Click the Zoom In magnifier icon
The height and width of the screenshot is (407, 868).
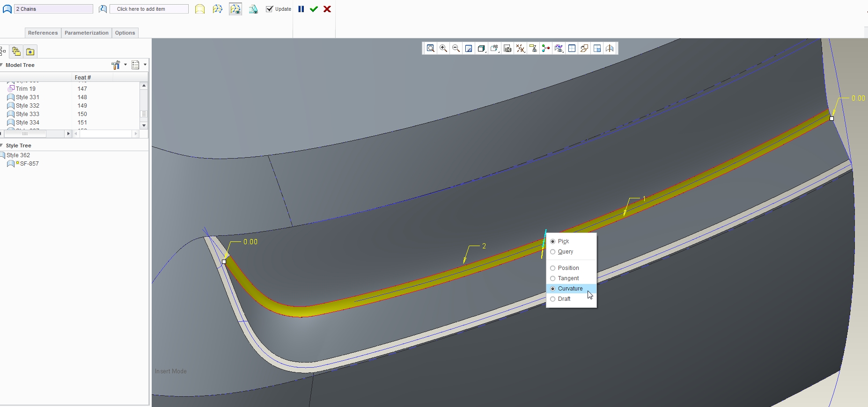pyautogui.click(x=443, y=48)
